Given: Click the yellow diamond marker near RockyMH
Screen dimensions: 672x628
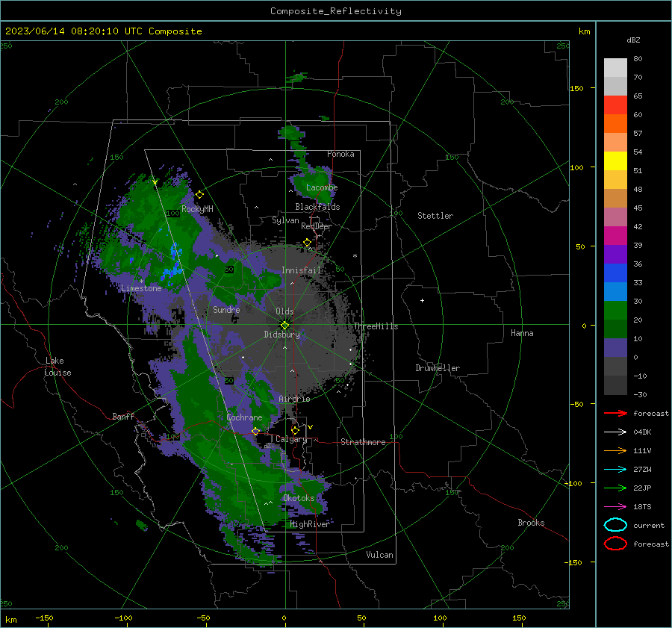Looking at the screenshot, I should coord(199,195).
